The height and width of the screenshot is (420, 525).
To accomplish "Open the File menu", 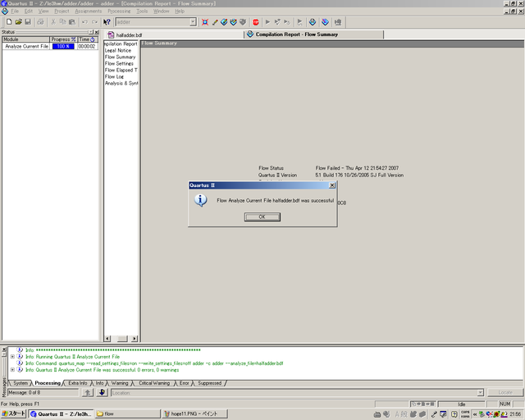I will [x=15, y=11].
